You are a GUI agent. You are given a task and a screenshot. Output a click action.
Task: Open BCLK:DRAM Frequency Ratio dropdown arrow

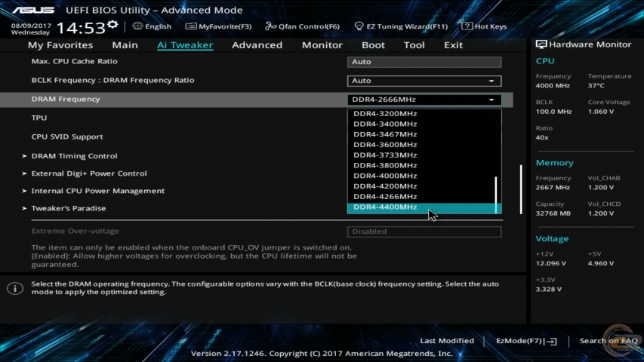click(x=491, y=81)
